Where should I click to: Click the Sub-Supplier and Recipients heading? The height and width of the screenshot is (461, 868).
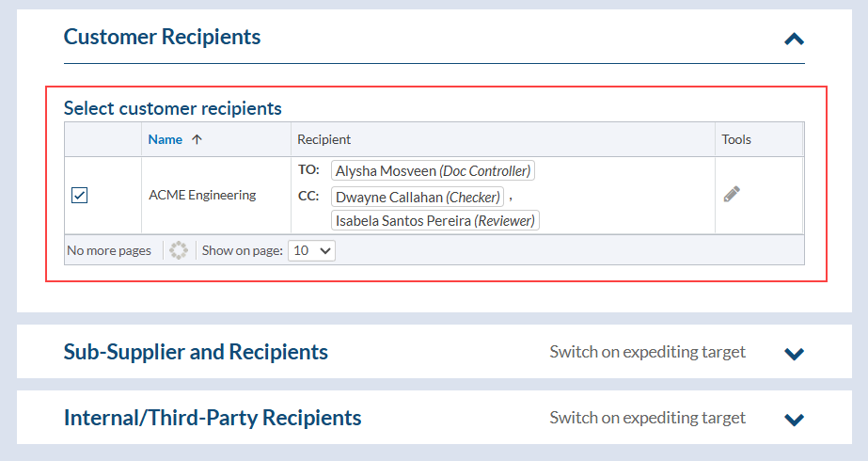coord(196,352)
